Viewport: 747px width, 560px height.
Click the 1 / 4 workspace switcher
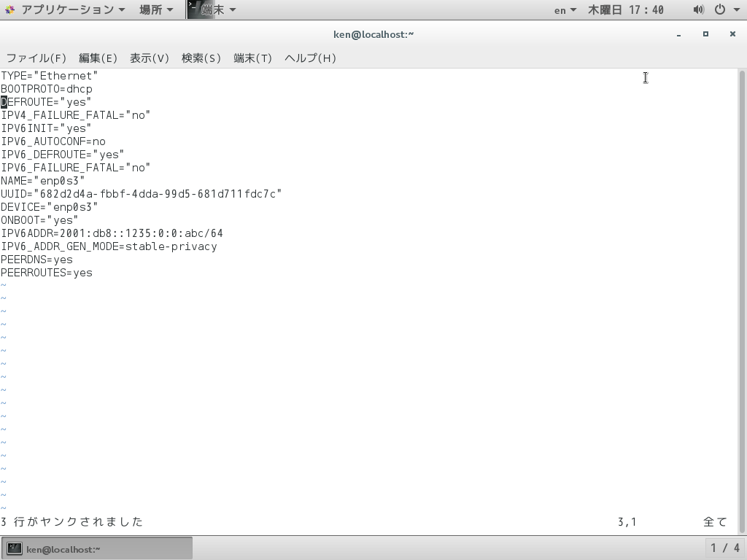click(726, 548)
